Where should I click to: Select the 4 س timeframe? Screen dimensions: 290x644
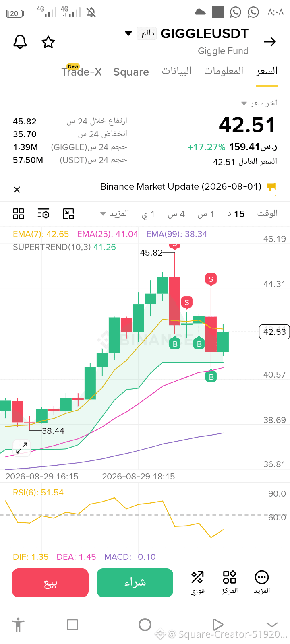coord(176,214)
